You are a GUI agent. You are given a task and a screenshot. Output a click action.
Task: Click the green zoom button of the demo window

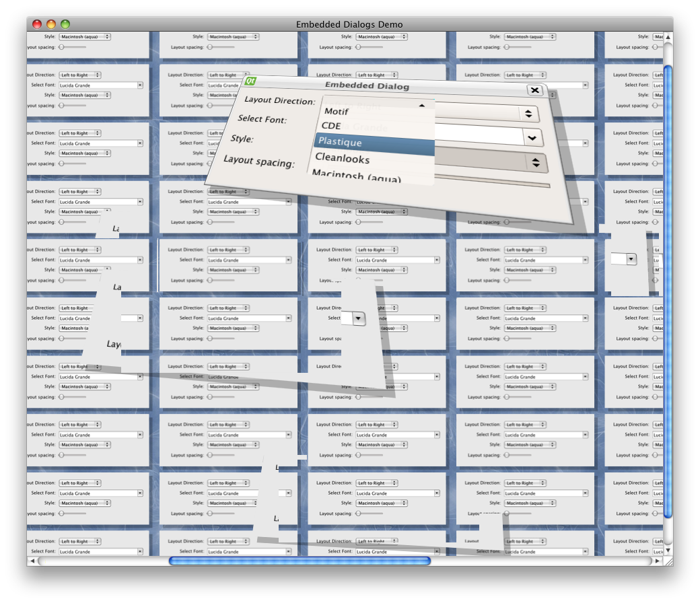click(65, 24)
